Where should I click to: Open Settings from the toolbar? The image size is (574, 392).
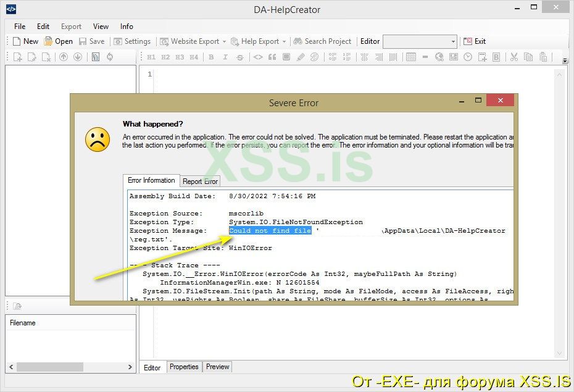click(x=132, y=41)
